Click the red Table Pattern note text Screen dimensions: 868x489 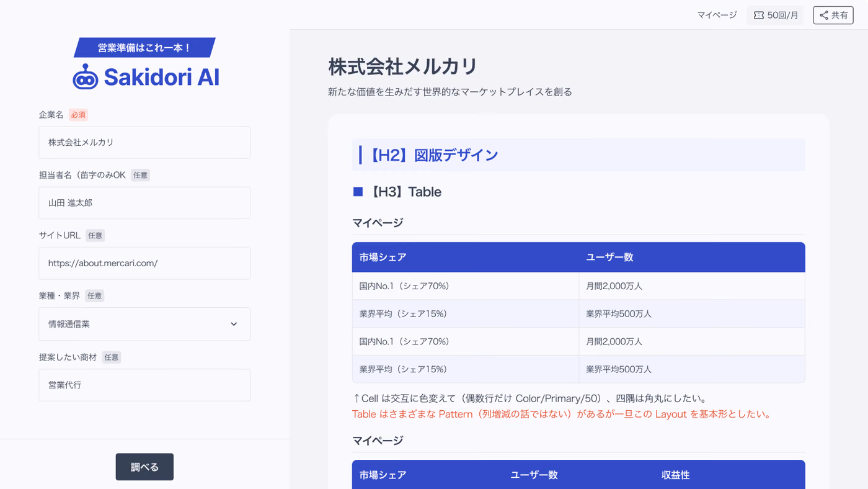[563, 414]
